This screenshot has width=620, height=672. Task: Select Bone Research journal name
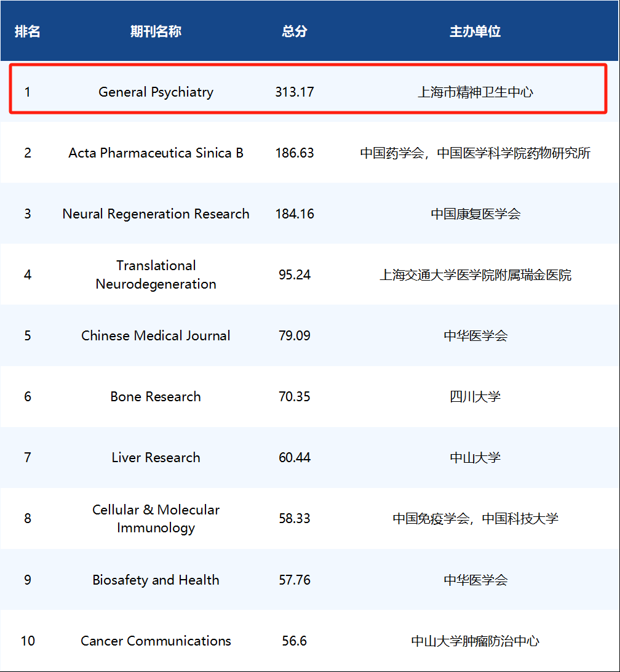(156, 396)
